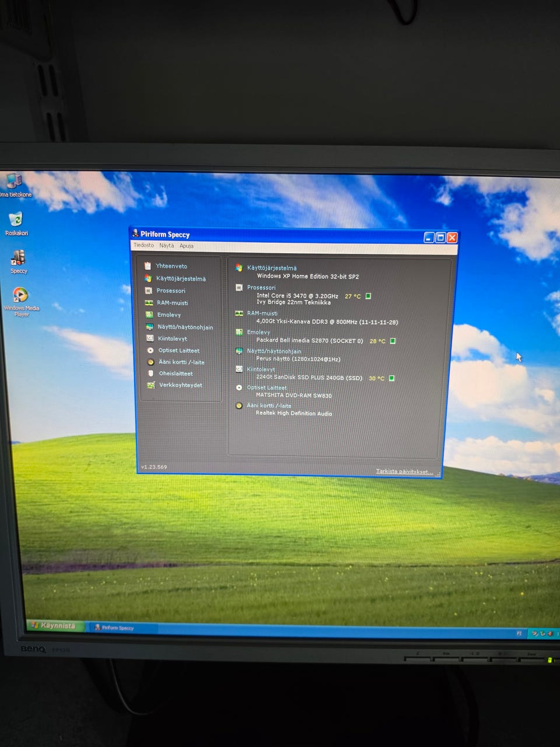Image resolution: width=560 pixels, height=747 pixels.
Task: Click the Oheislaitteet sidebar icon
Action: pos(150,373)
